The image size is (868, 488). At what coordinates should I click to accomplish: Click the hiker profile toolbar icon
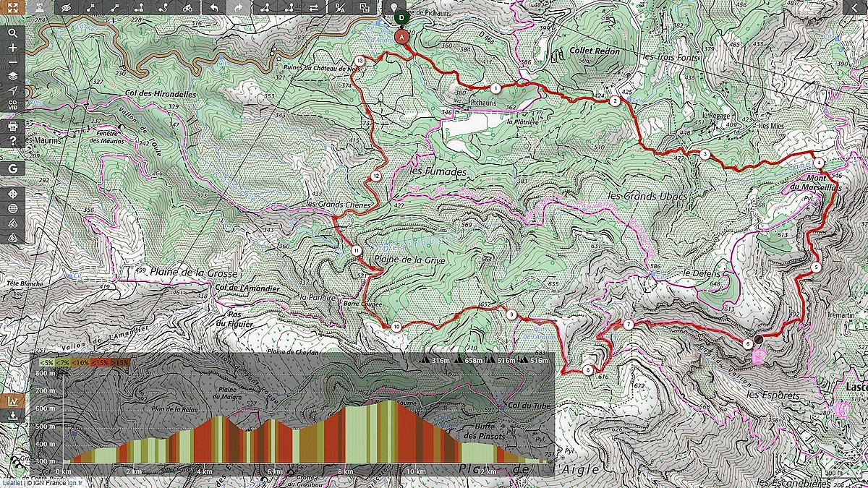click(x=41, y=8)
